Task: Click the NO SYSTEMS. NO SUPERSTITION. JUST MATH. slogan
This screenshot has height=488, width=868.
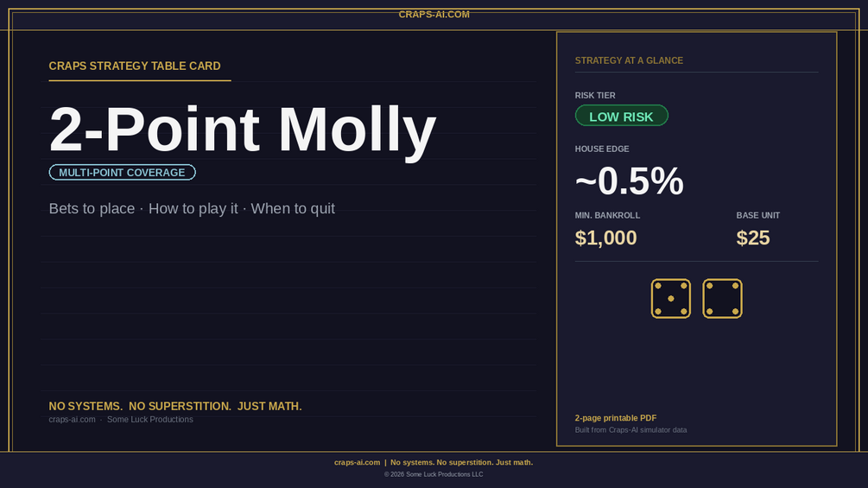Action: point(175,406)
